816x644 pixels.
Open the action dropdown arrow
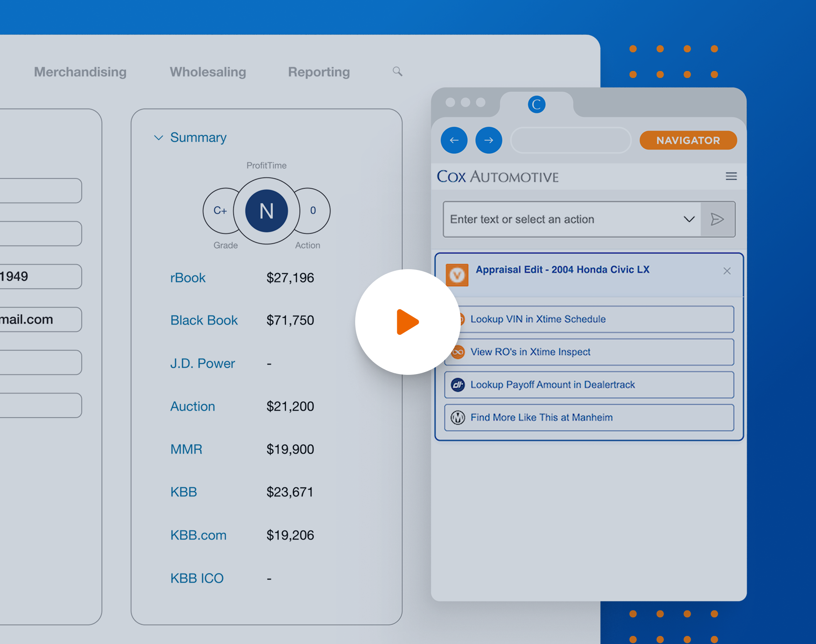click(689, 219)
